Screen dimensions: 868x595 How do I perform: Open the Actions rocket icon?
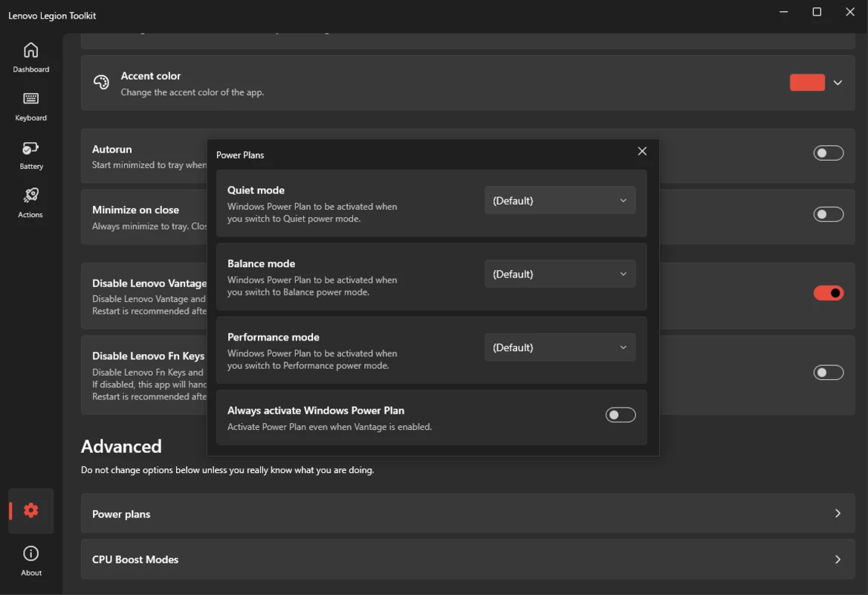[x=30, y=196]
